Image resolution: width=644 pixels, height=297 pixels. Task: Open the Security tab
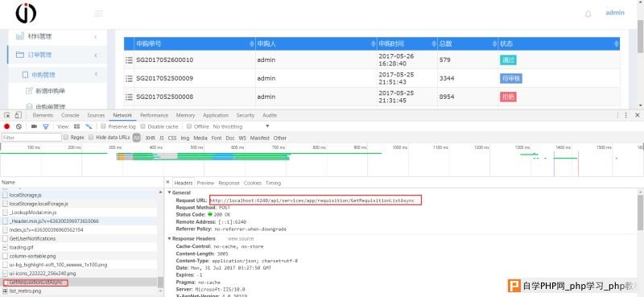pyautogui.click(x=246, y=115)
